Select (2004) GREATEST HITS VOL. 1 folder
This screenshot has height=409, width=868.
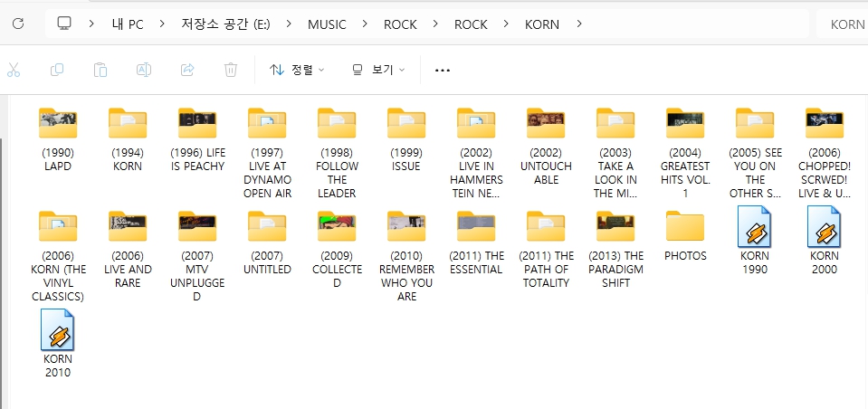click(x=685, y=153)
